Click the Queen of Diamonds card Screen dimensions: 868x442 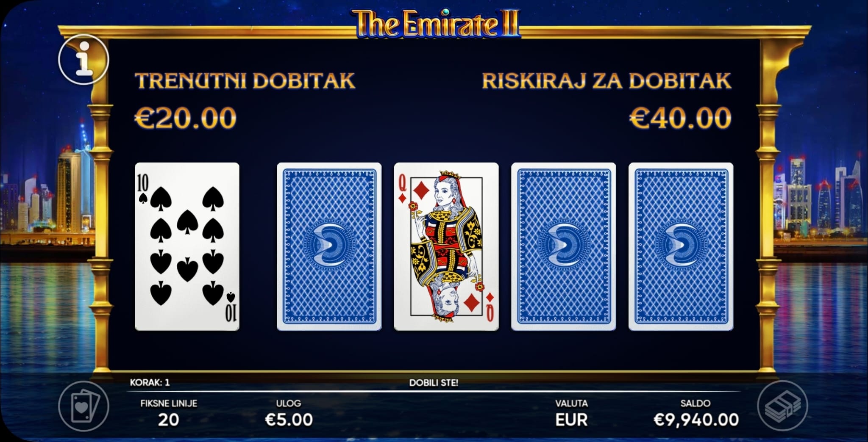coord(446,246)
